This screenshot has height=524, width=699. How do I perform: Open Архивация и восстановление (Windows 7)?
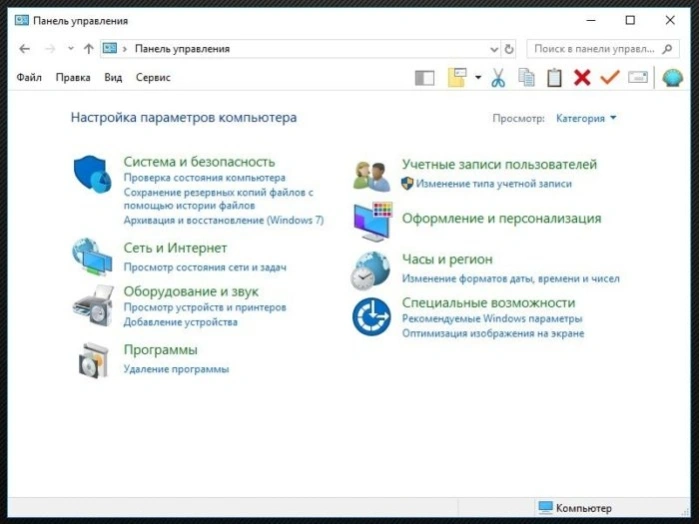[x=224, y=220]
